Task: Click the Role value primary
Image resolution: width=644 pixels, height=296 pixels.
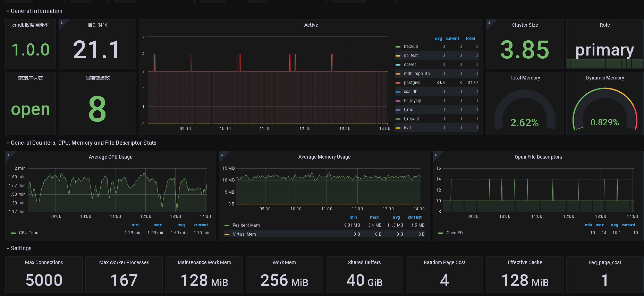Action: (x=605, y=50)
